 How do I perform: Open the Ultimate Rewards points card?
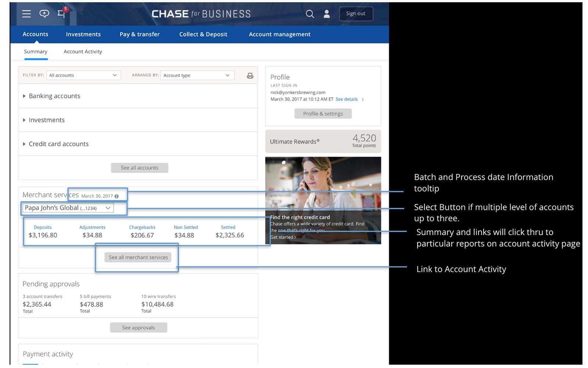(x=323, y=141)
